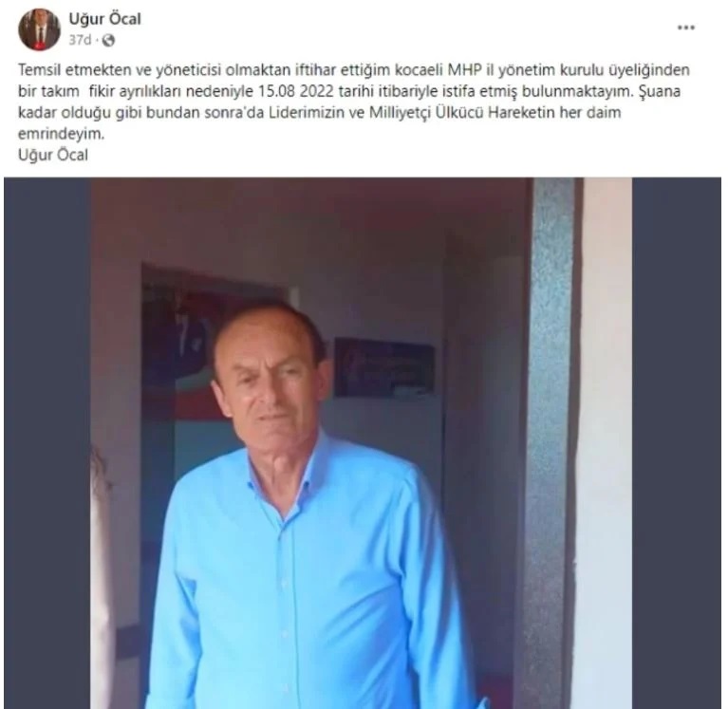Viewport: 728px width, 709px height.
Task: Click the date 15.08 2022 in the post
Action: tap(296, 91)
